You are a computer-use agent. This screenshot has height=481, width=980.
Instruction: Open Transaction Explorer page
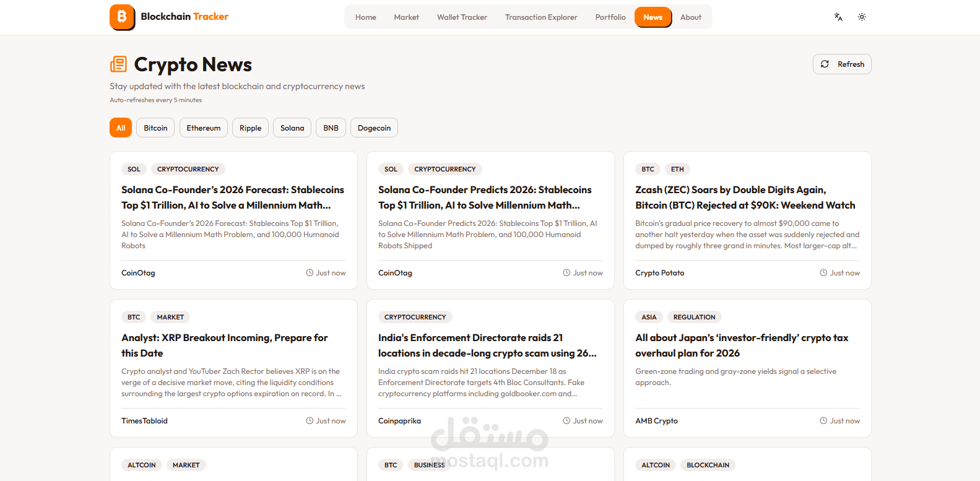(541, 17)
